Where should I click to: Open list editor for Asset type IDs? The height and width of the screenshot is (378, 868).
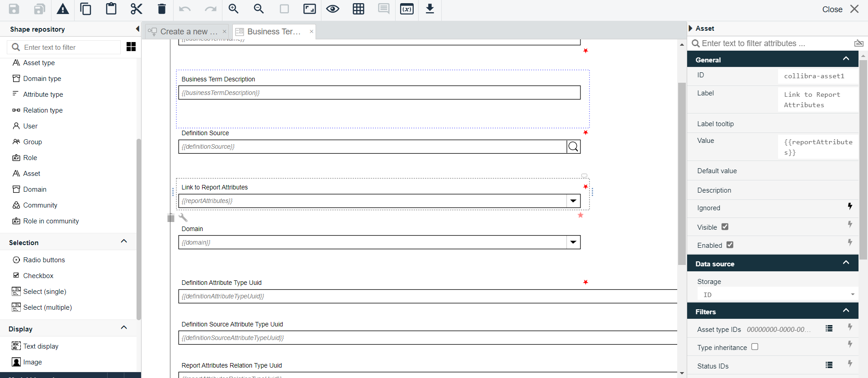coord(829,328)
